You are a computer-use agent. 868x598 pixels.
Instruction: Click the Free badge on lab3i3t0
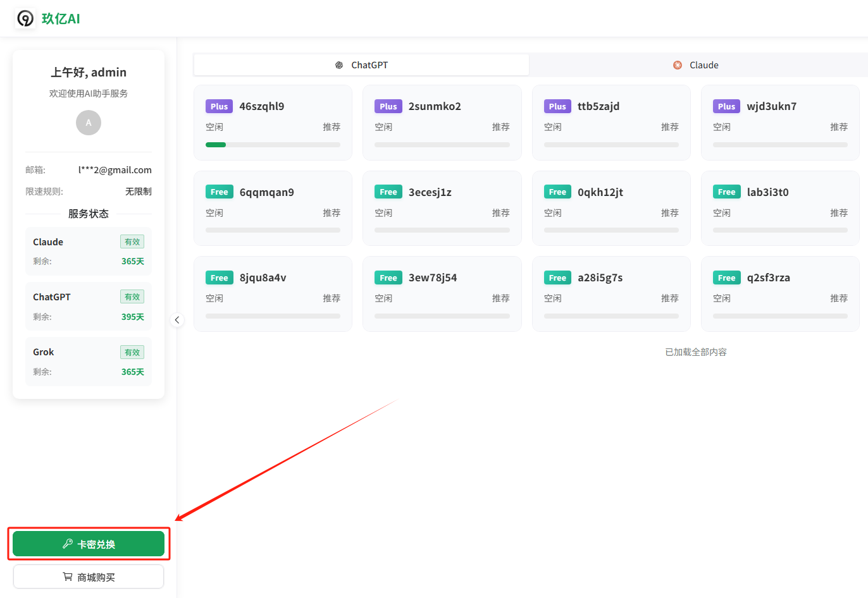pos(727,192)
